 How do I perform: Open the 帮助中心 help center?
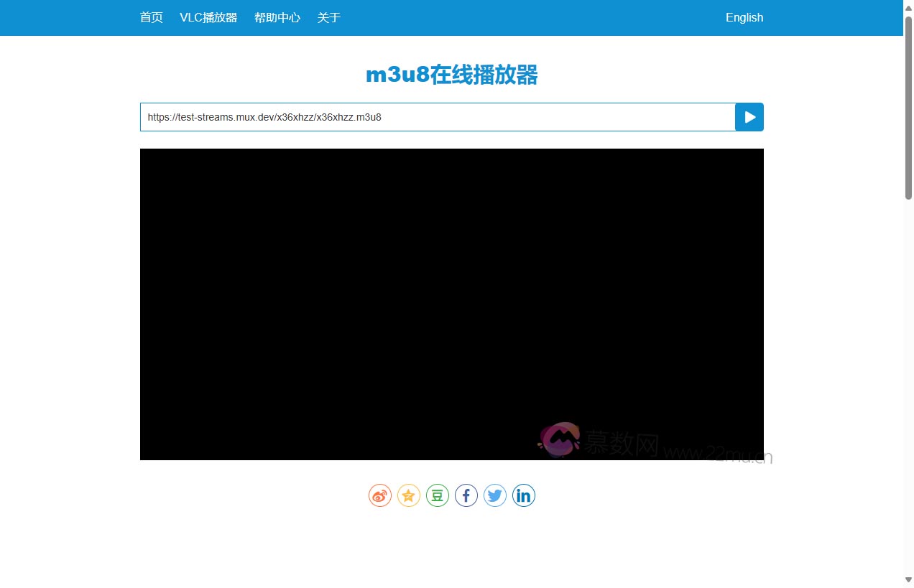(277, 17)
